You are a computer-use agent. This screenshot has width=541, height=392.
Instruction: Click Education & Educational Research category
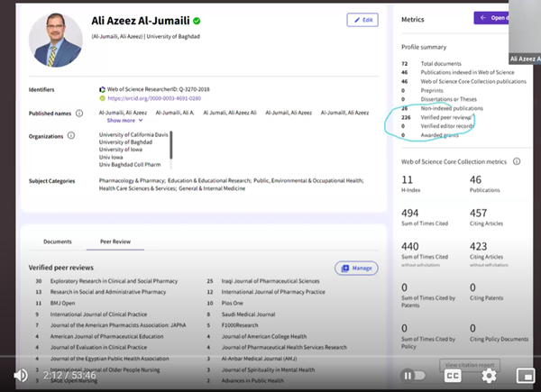(x=209, y=180)
